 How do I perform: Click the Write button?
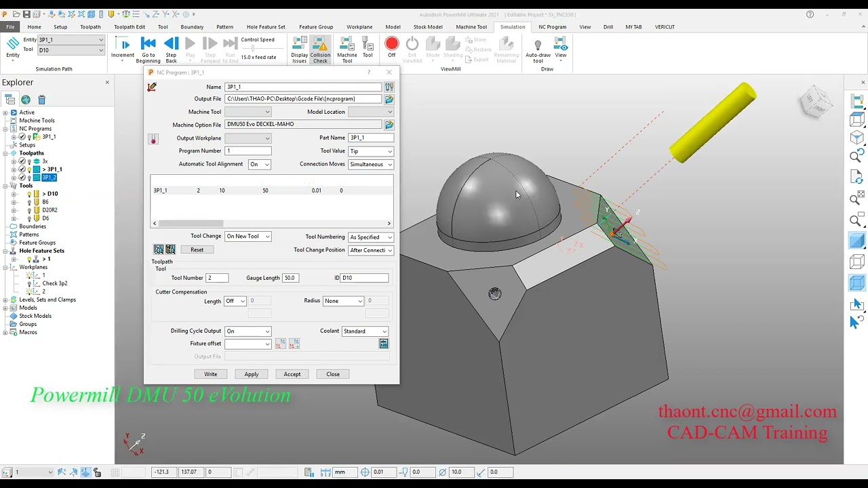coord(211,374)
